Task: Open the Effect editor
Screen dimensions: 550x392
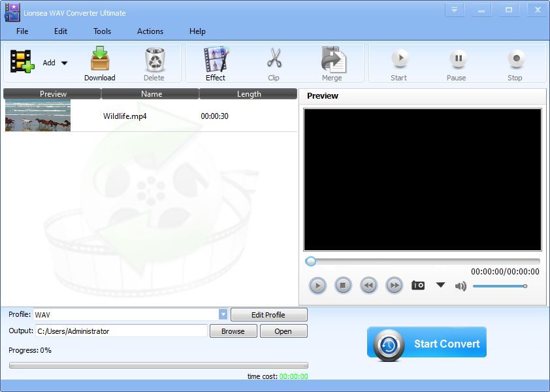Action: (x=216, y=63)
